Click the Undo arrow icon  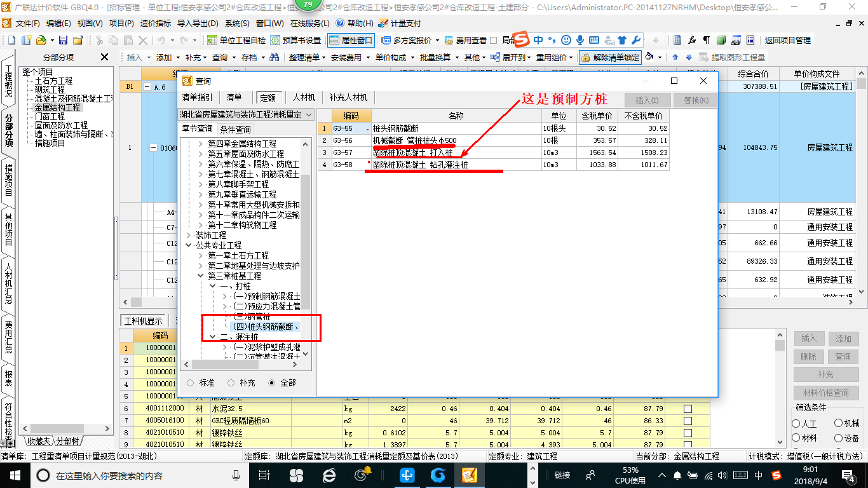click(161, 40)
